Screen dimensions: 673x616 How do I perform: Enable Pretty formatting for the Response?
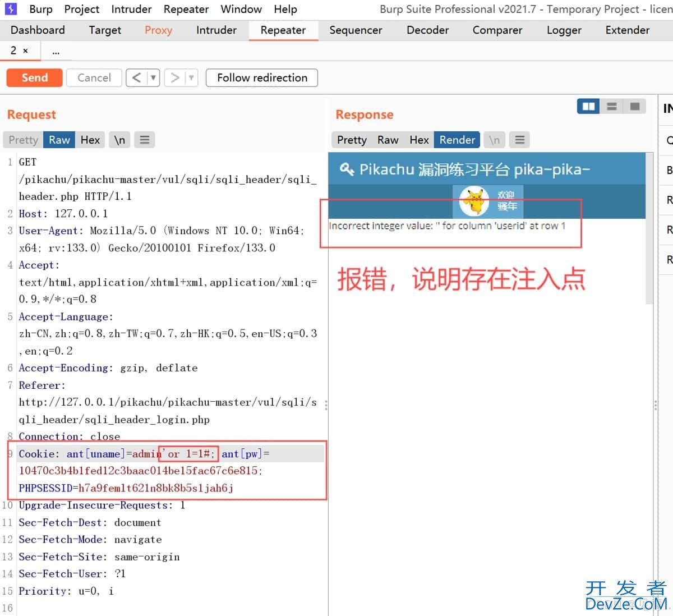(x=351, y=139)
